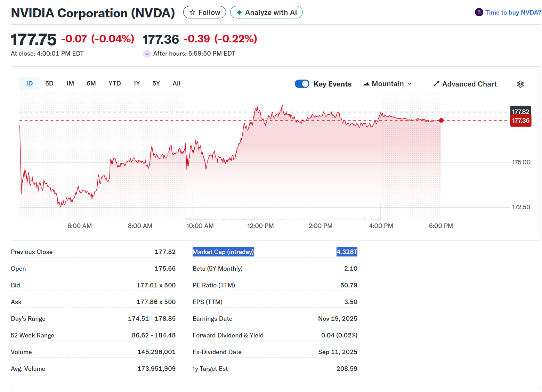Click the Day's Range value
The image size is (542, 392).
[x=152, y=319]
